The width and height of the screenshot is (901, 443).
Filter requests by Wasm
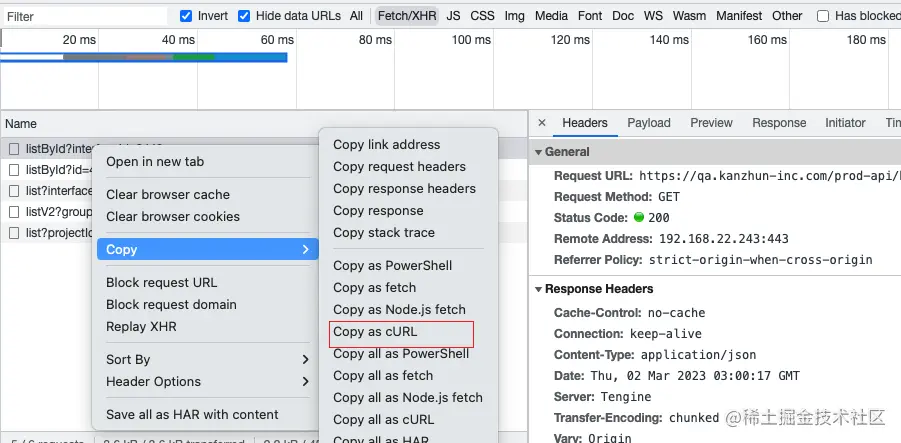689,16
